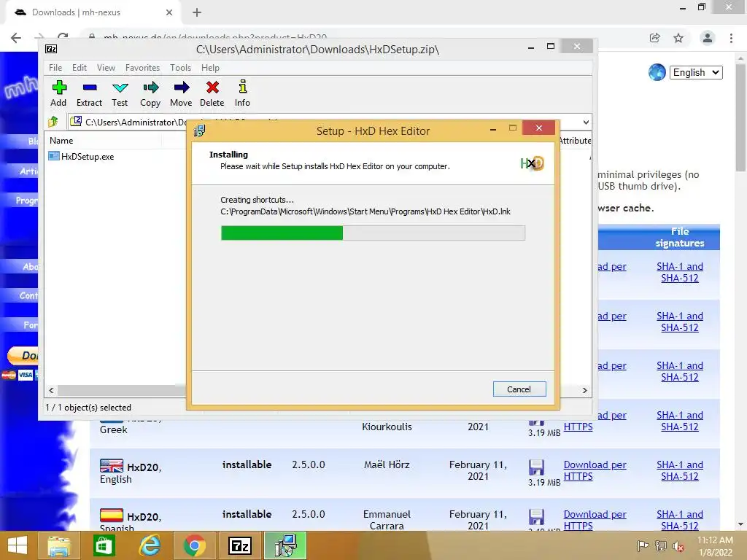This screenshot has width=747, height=560.
Task: Cancel the HxD Hex Editor installation
Action: (x=519, y=389)
